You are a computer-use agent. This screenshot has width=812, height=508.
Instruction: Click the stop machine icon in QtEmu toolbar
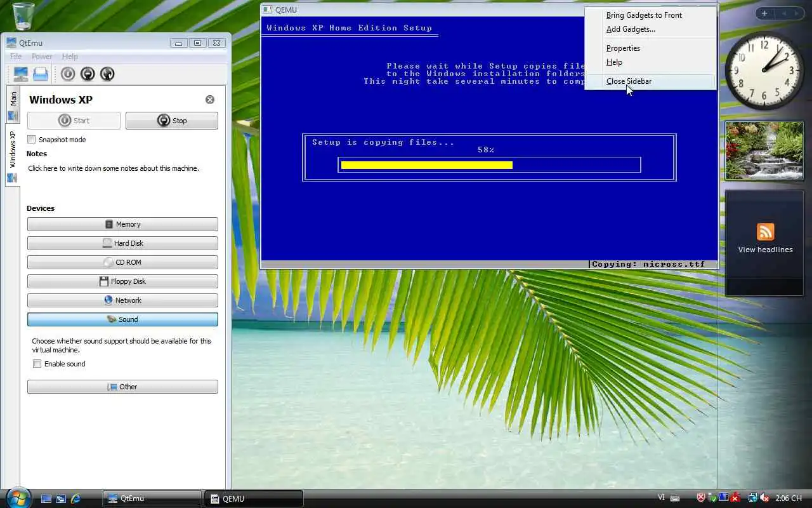coord(88,74)
